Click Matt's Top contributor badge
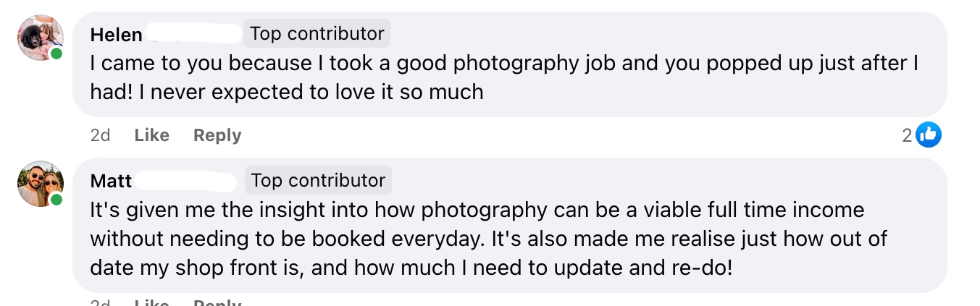Viewport: 980px width, 306px height. (318, 180)
